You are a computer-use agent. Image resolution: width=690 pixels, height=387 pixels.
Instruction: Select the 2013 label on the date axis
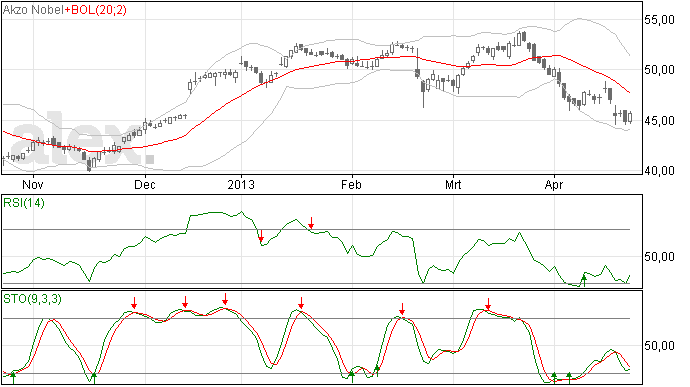click(x=241, y=184)
